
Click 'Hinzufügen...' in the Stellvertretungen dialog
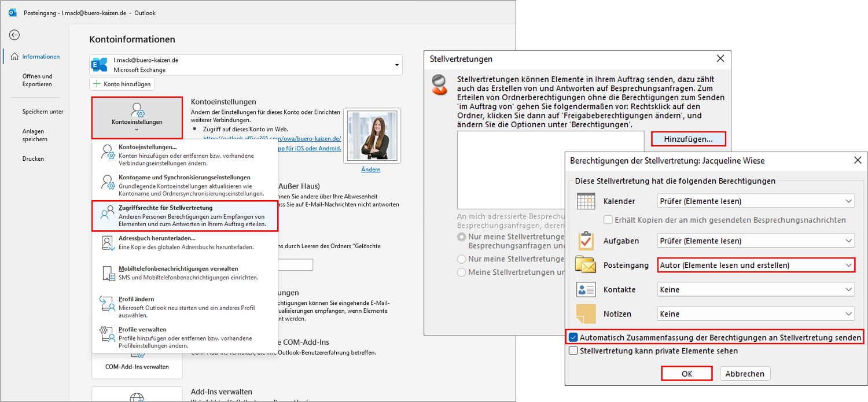pos(688,139)
